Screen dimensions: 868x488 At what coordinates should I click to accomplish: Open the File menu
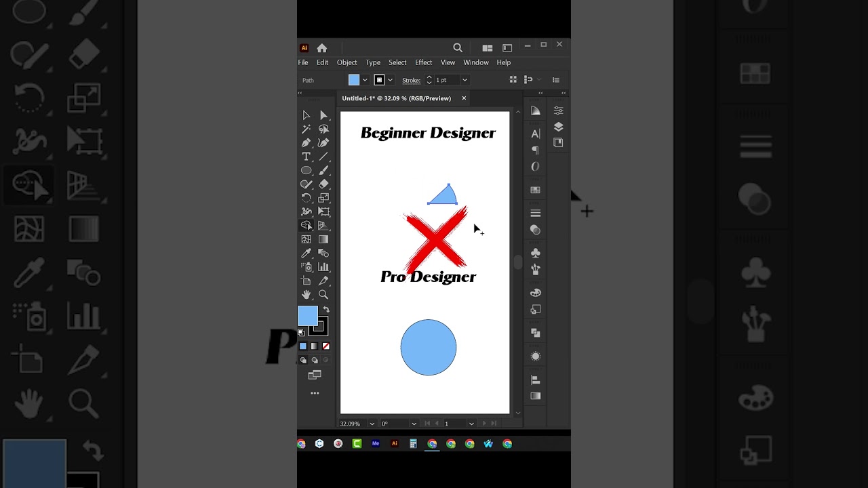coord(303,62)
